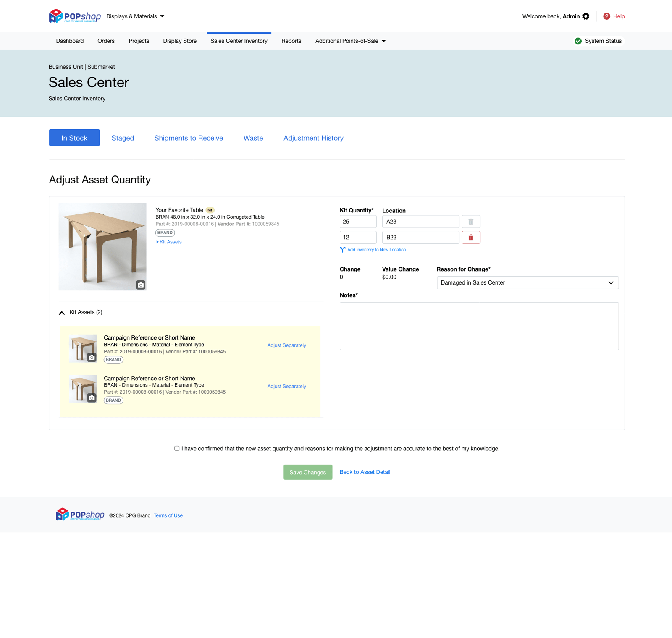Screen dimensions: 672x638
Task: Check the accuracy confirmation checkbox
Action: pyautogui.click(x=177, y=448)
